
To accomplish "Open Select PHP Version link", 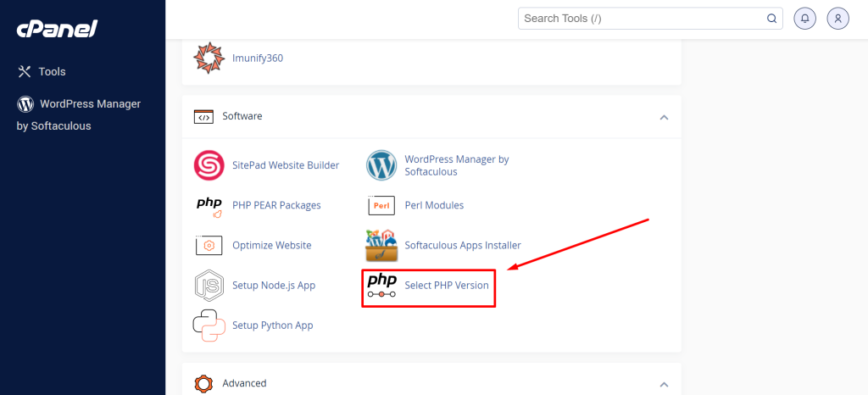I will (x=447, y=286).
